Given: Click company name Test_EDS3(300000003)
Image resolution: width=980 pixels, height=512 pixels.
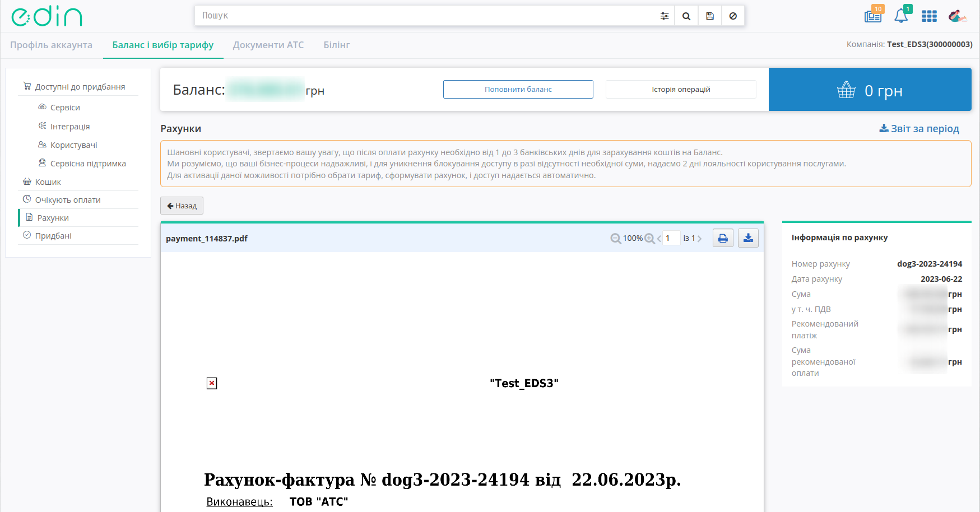Looking at the screenshot, I should (x=930, y=44).
